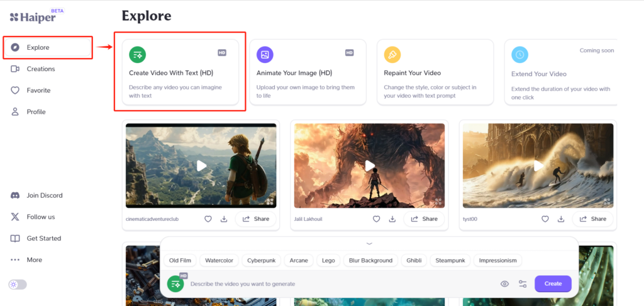Click the heart icon beside Favorite

click(15, 91)
